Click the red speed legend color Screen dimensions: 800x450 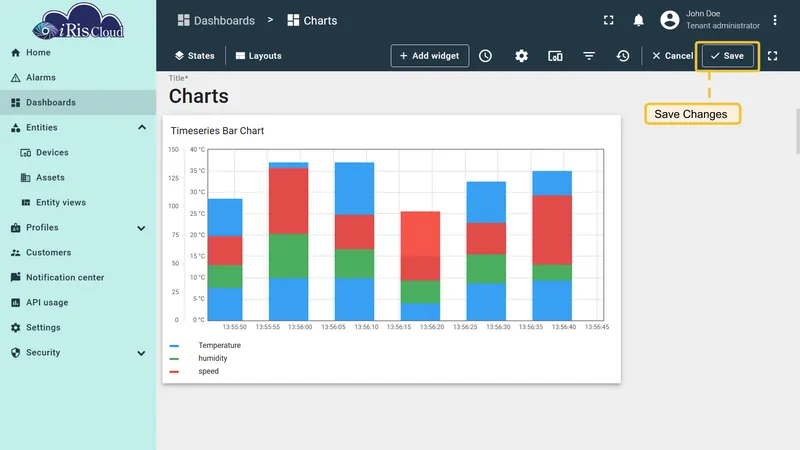point(174,371)
